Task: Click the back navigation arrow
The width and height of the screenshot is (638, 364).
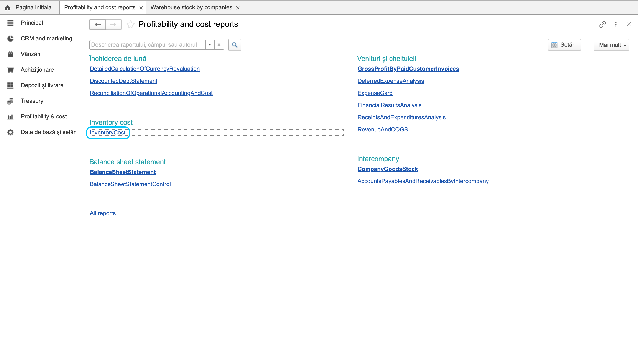Action: [97, 25]
